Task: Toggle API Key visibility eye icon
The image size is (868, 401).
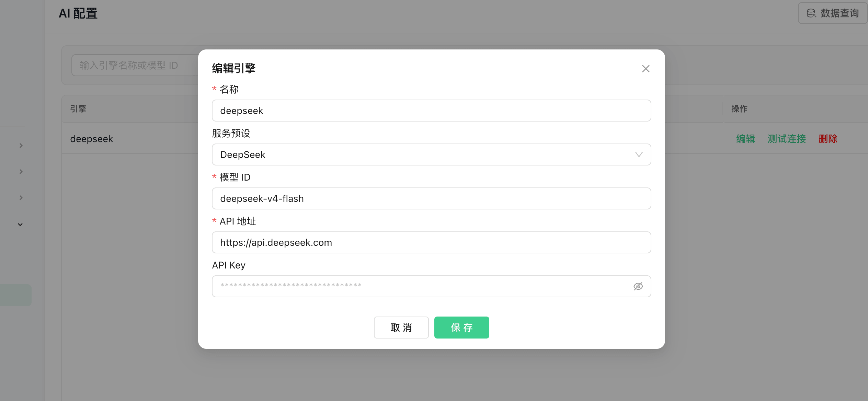Action: click(638, 286)
